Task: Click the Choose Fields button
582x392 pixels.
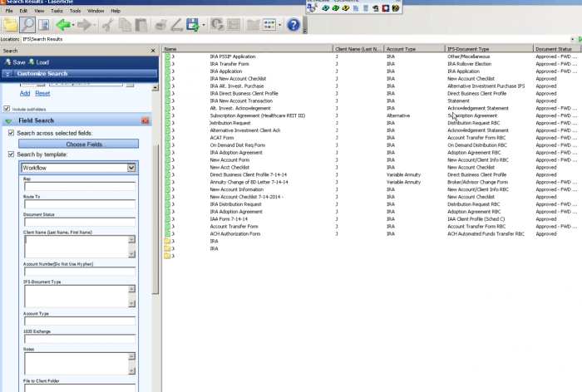Action: [x=78, y=144]
